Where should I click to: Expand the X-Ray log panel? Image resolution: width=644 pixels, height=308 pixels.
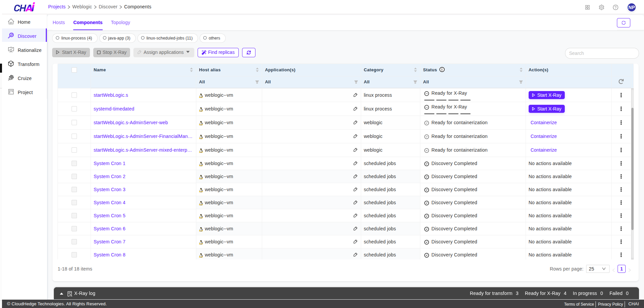(62, 294)
